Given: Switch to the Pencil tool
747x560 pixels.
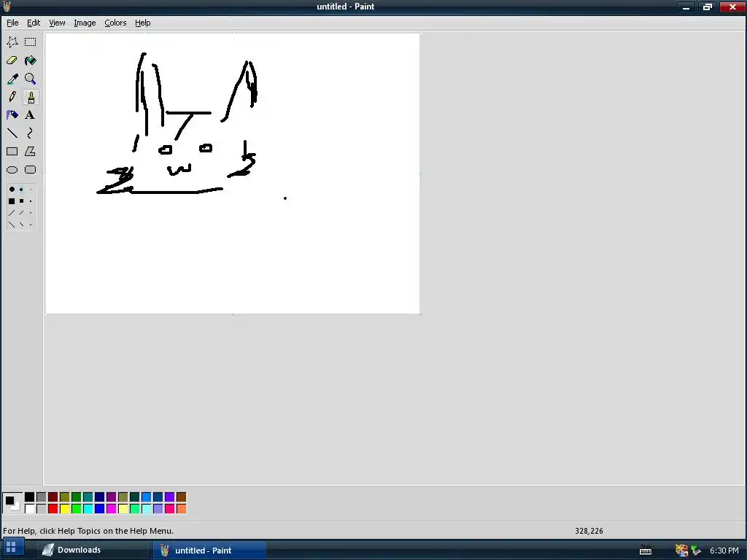Looking at the screenshot, I should [12, 97].
